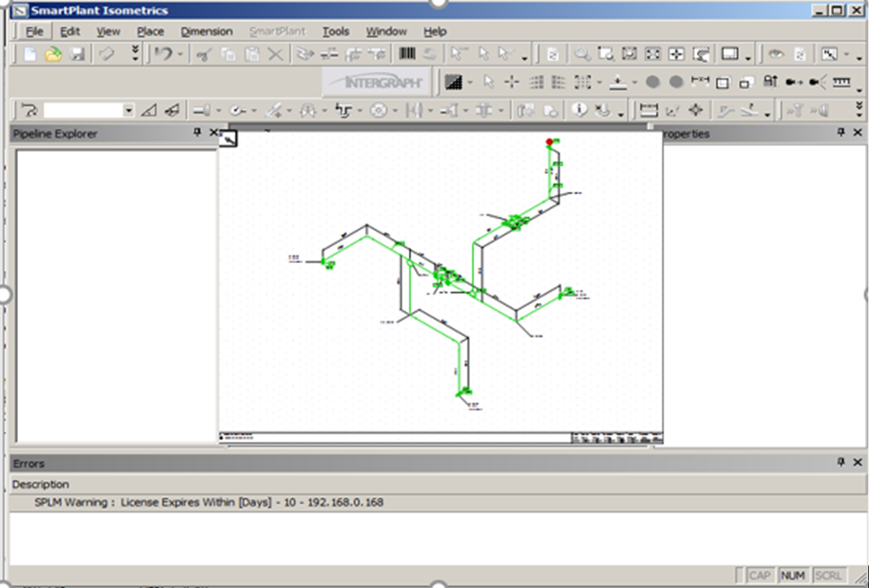Click the New document icon
The image size is (869, 588).
click(30, 54)
